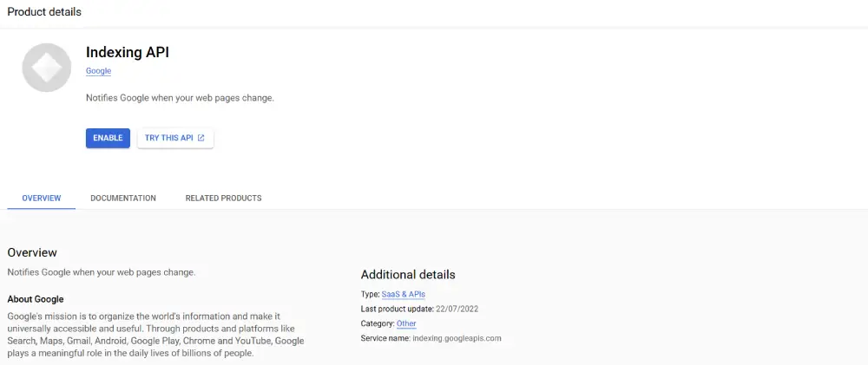Screen dimensions: 868x365
Task: Switch to the Overview tab
Action: (x=42, y=198)
